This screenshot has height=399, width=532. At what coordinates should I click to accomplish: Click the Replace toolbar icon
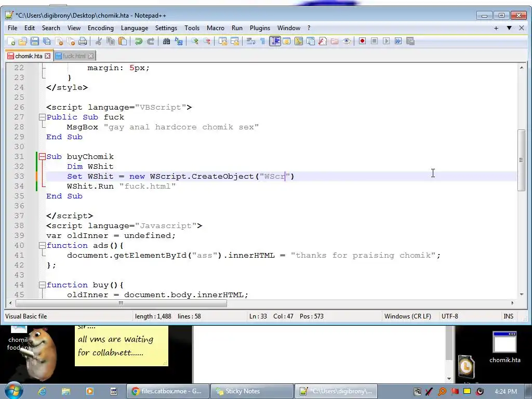[x=179, y=42]
